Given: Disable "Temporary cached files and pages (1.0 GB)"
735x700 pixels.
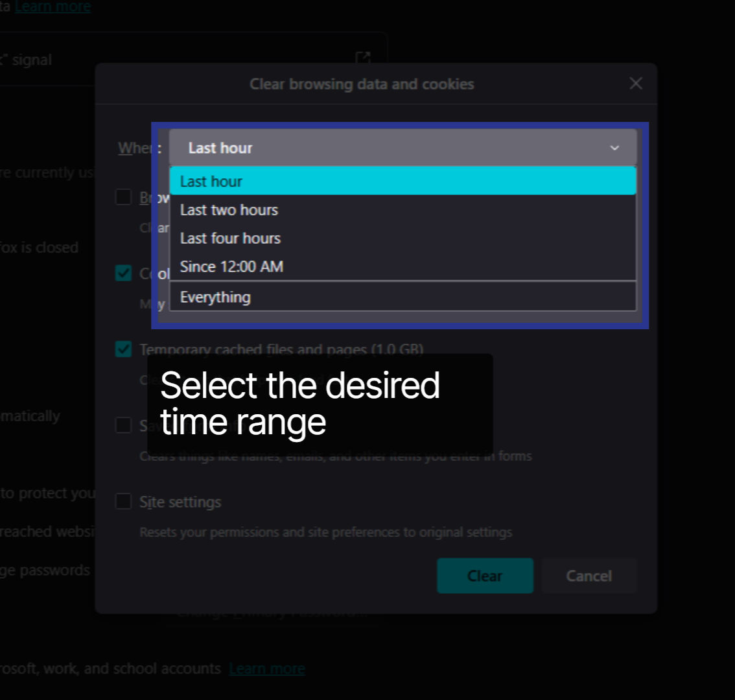Looking at the screenshot, I should click(x=123, y=349).
